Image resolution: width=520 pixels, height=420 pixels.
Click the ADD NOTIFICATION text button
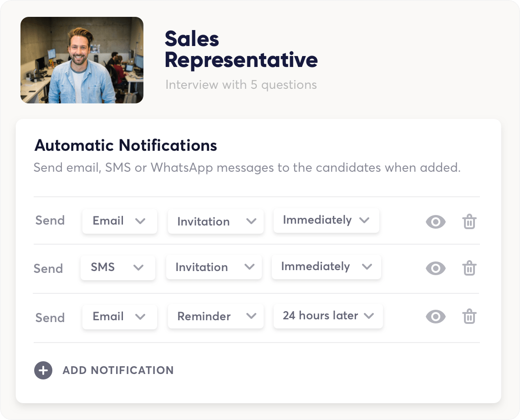tap(118, 370)
